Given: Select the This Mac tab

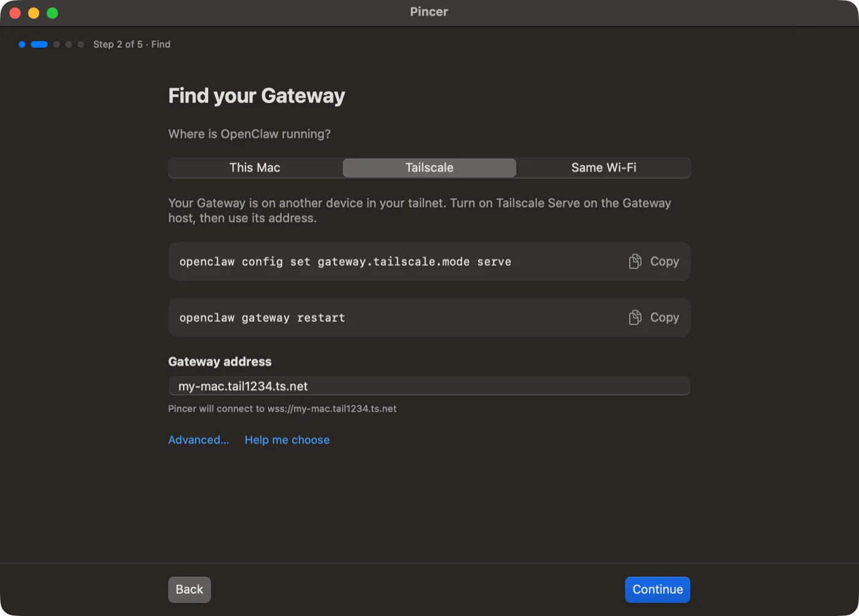Looking at the screenshot, I should [x=255, y=167].
